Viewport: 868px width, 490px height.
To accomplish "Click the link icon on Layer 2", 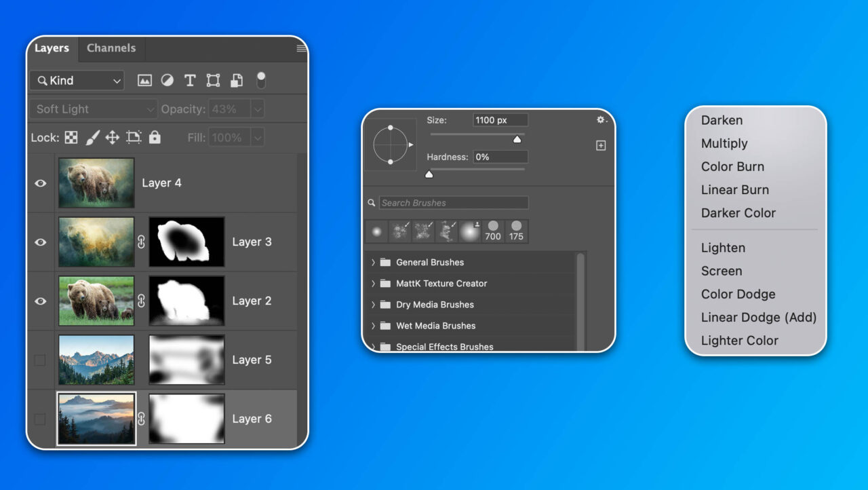I will click(142, 301).
